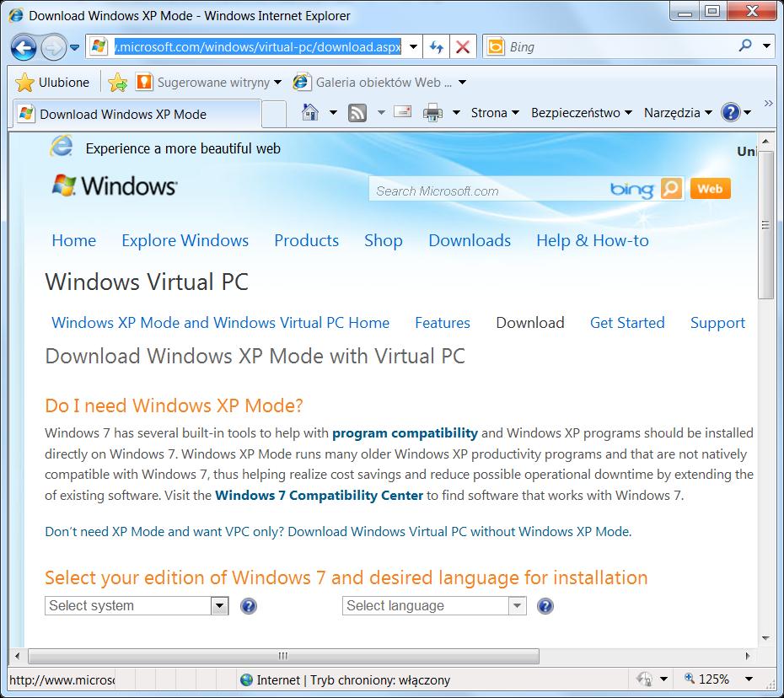Click the Refresh page icon

[x=437, y=47]
